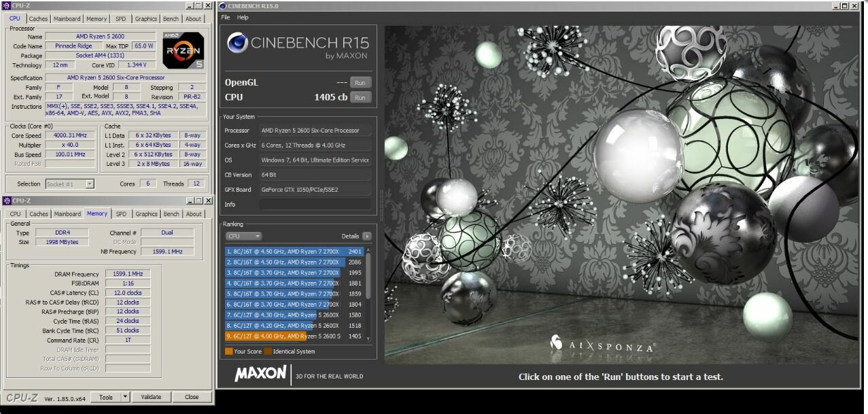Image resolution: width=868 pixels, height=414 pixels.
Task: Open the Help menu in Cinebench
Action: 243,17
